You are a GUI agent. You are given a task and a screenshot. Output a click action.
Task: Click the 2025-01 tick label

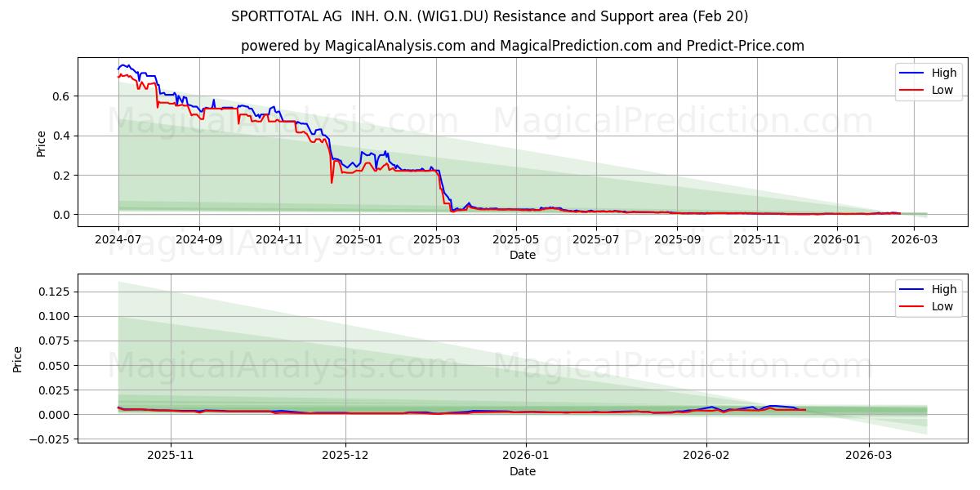click(359, 239)
